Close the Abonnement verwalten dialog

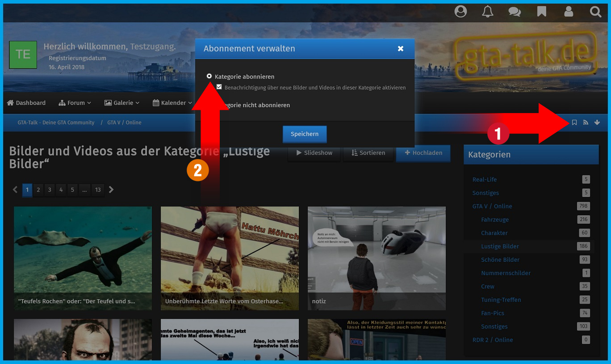point(401,49)
